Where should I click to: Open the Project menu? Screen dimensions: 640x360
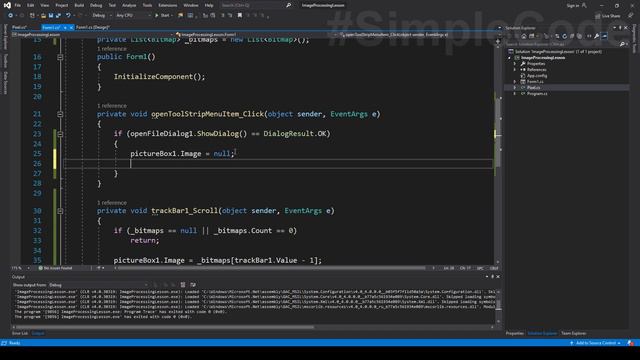coord(62,5)
